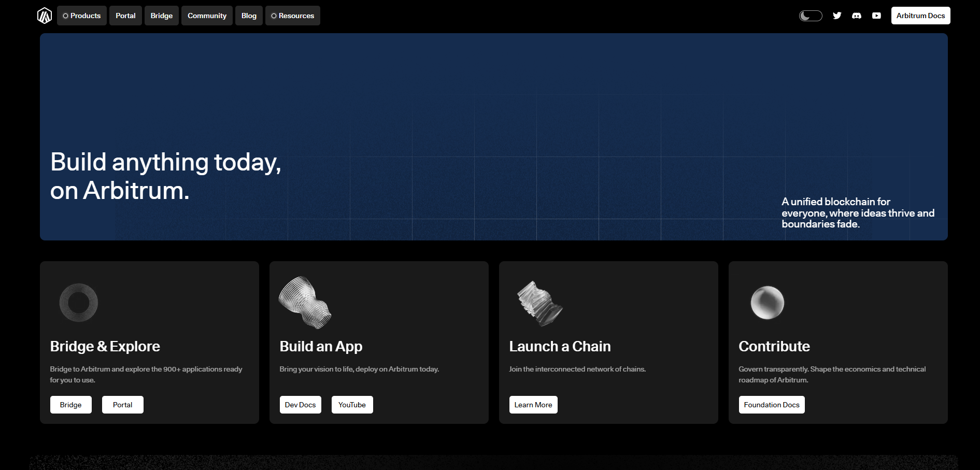Expand the Products dropdown menu
The image size is (980, 470).
[x=82, y=16]
